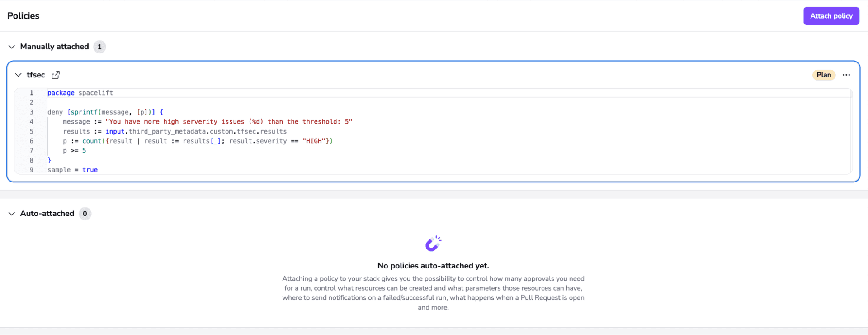The image size is (868, 335).
Task: Click the zero count badge next to Auto-attached
Action: click(85, 213)
